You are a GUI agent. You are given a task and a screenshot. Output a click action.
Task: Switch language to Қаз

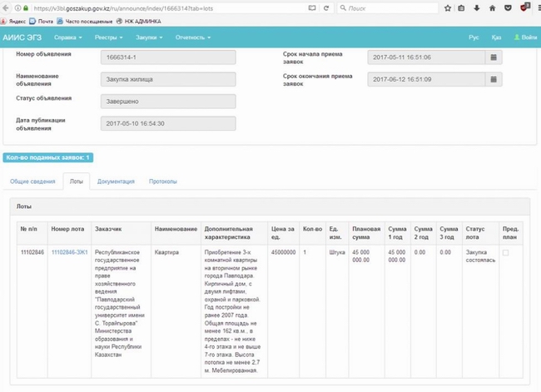click(497, 37)
